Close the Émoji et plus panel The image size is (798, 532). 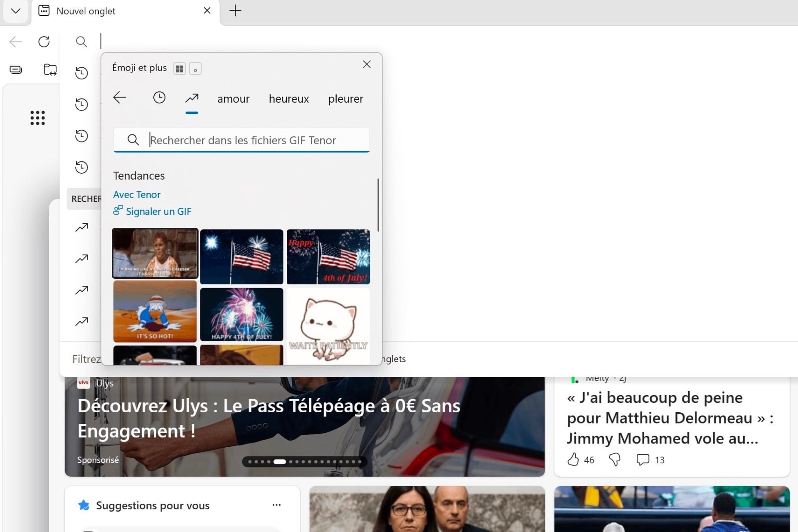367,64
